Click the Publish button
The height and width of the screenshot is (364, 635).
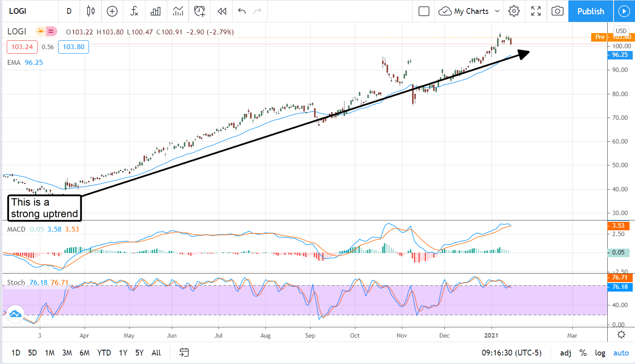(590, 11)
